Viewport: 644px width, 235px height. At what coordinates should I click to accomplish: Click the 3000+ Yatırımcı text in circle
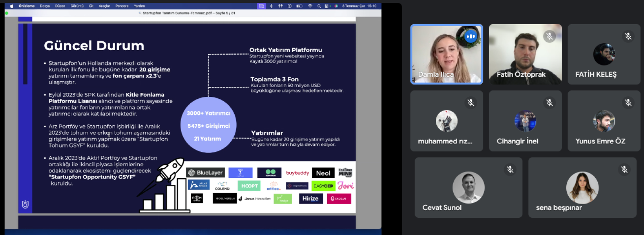pos(208,113)
